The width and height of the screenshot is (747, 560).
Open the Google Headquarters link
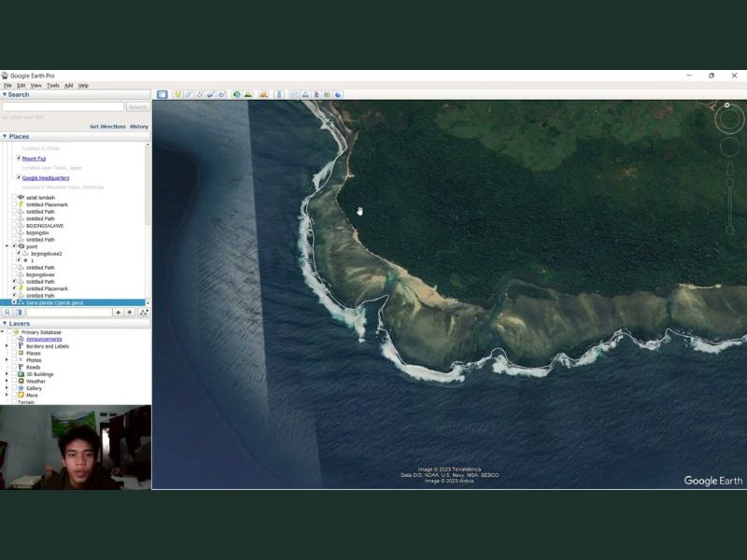pos(46,177)
